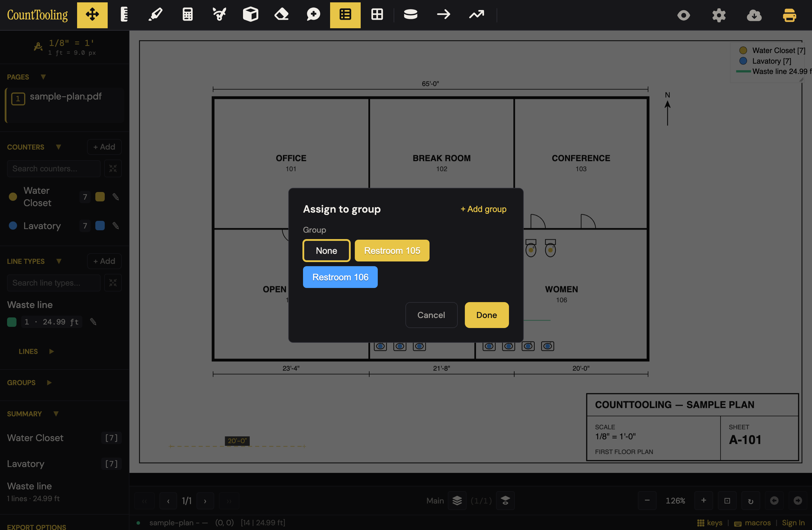Expand the LINES section
Screen dimensions: 812x530
click(x=51, y=351)
